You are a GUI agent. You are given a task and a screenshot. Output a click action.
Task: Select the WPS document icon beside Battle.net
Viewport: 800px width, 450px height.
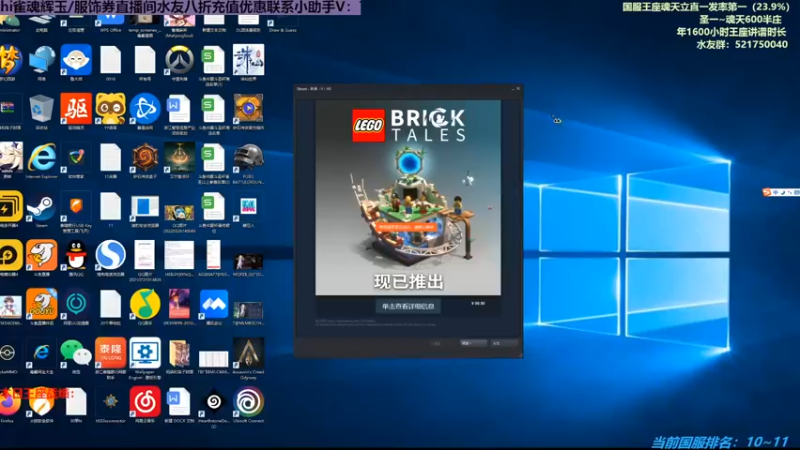(x=179, y=108)
